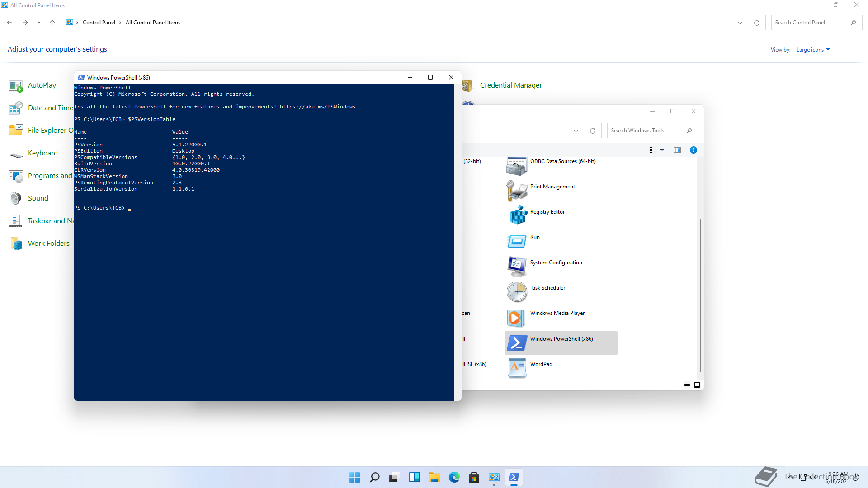Click the BuildVersion value 10.0.22000.1
Screen dimensions: 868x488
pos(191,164)
